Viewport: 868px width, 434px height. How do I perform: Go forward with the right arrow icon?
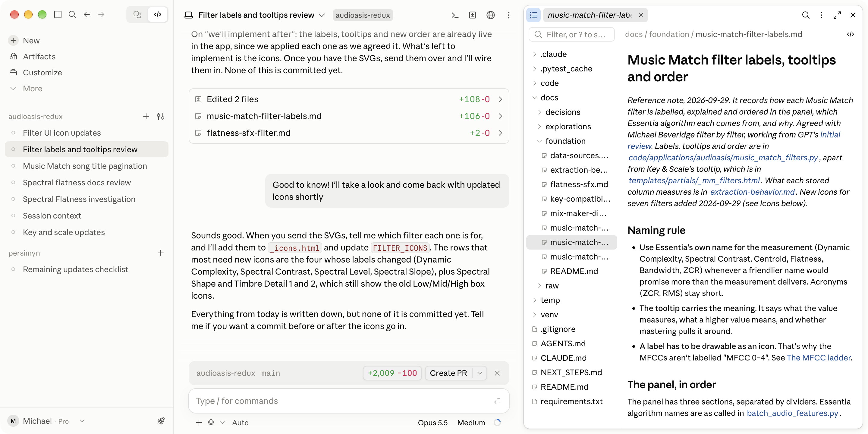click(101, 14)
